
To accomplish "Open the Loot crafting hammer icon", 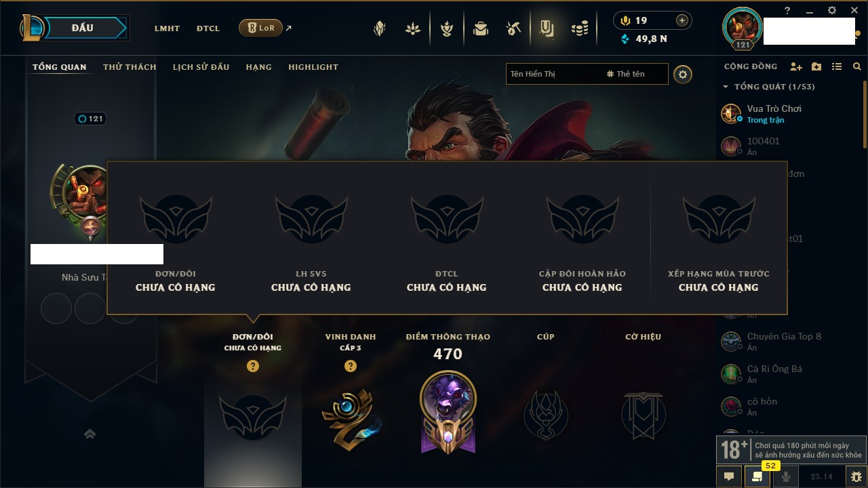I will click(513, 28).
